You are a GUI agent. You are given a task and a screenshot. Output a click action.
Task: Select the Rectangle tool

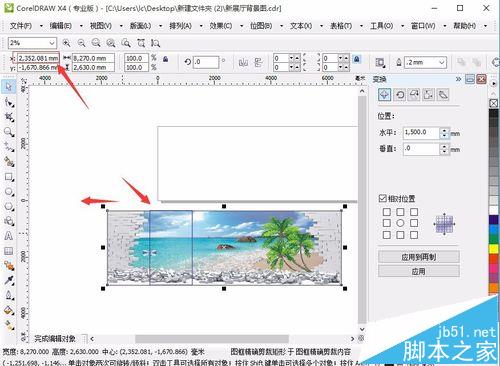point(9,177)
